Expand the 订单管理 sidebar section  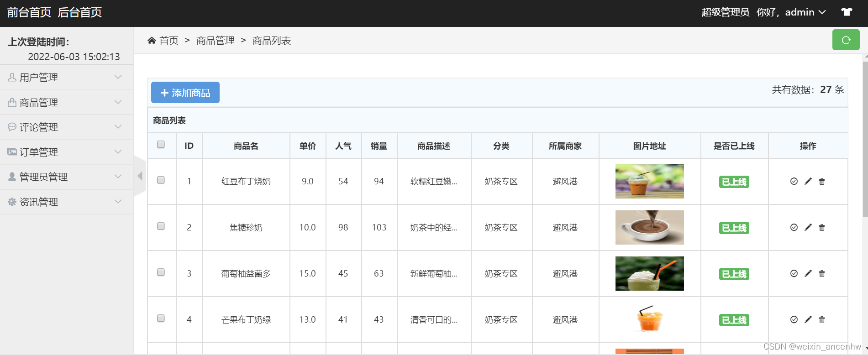pos(67,152)
